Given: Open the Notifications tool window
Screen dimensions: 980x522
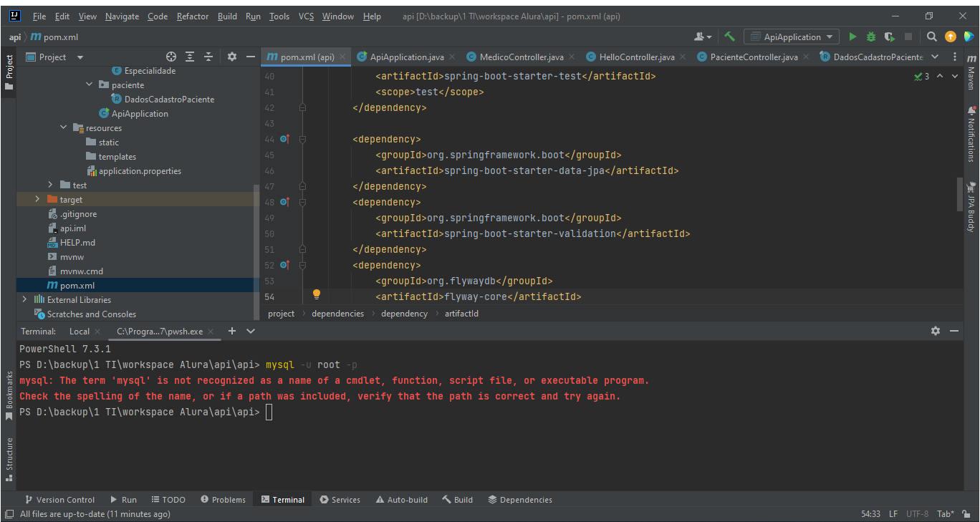Looking at the screenshot, I should coord(971,135).
